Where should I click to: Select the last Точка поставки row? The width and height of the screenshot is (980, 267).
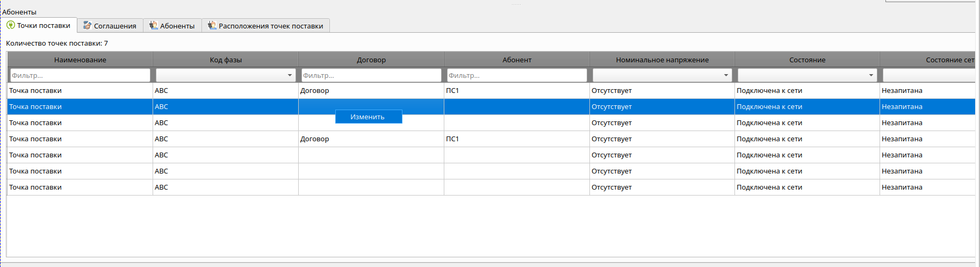[35, 187]
